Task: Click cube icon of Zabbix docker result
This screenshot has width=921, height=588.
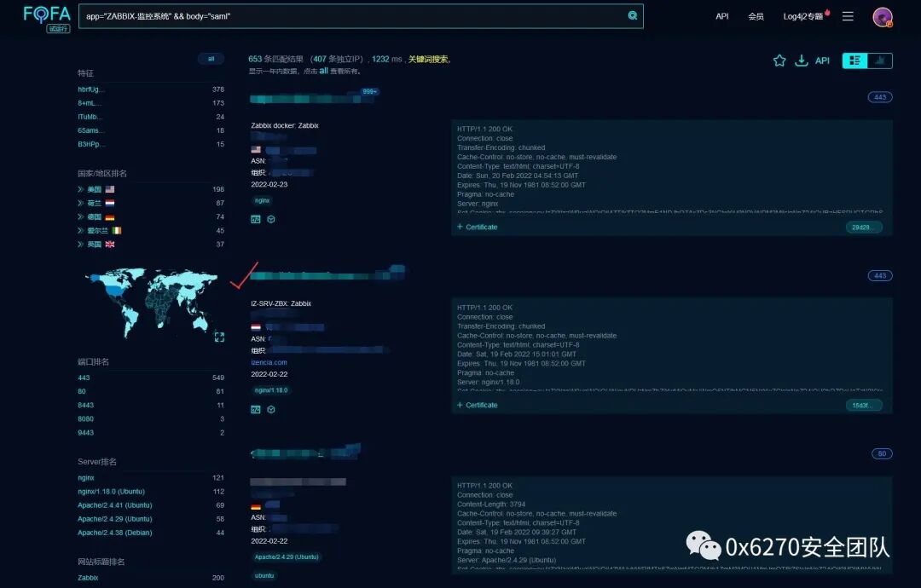Action: point(271,220)
